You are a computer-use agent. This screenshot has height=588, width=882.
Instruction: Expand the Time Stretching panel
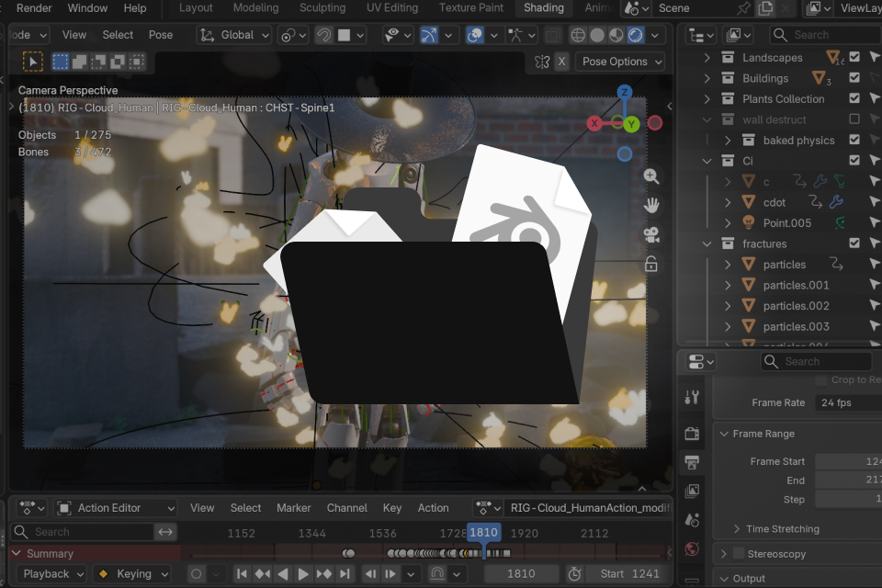(737, 529)
